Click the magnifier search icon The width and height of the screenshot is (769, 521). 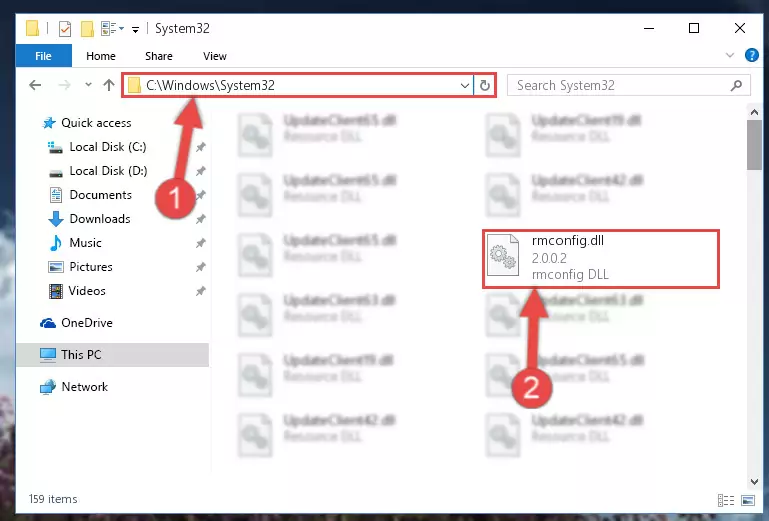(x=736, y=86)
